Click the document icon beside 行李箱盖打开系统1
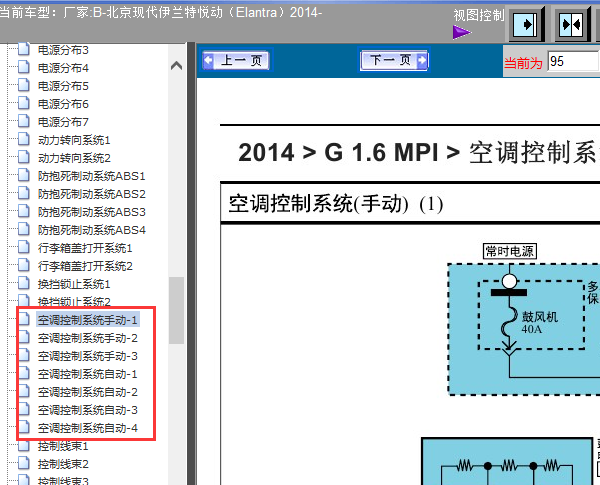 coord(24,247)
